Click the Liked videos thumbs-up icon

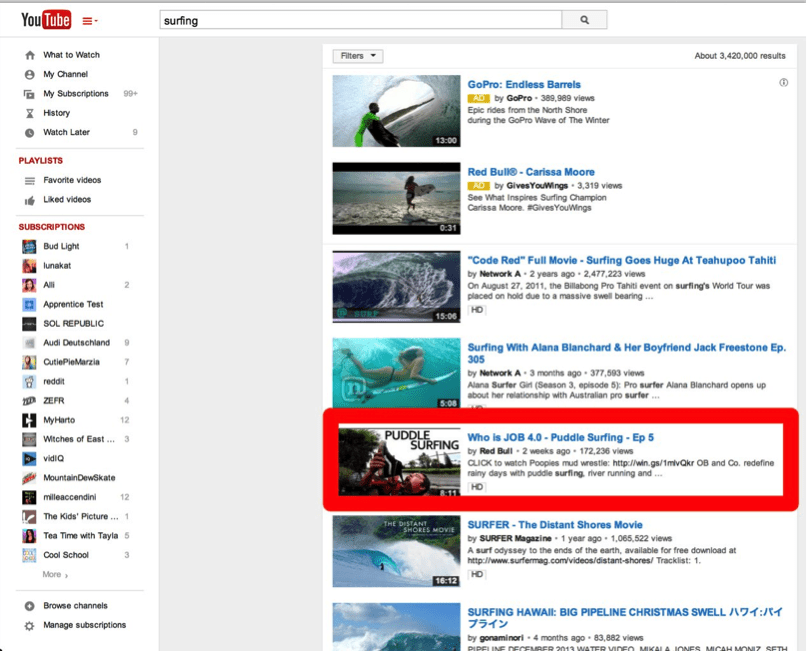(30, 200)
